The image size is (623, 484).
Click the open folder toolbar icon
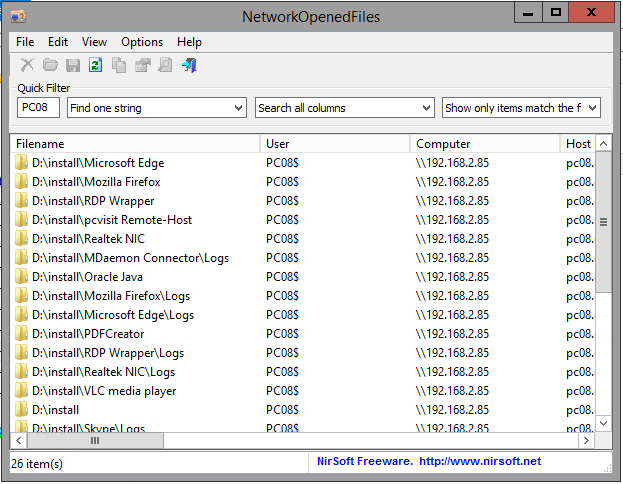(50, 66)
